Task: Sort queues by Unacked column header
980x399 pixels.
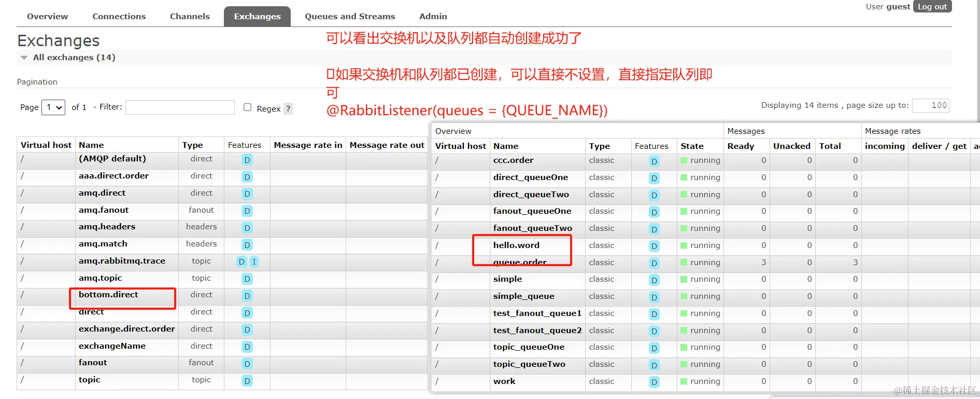Action: pyautogui.click(x=792, y=146)
